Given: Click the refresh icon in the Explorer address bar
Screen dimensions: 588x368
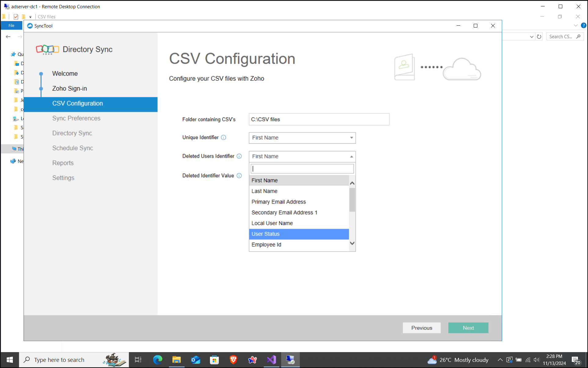Looking at the screenshot, I should pos(539,37).
